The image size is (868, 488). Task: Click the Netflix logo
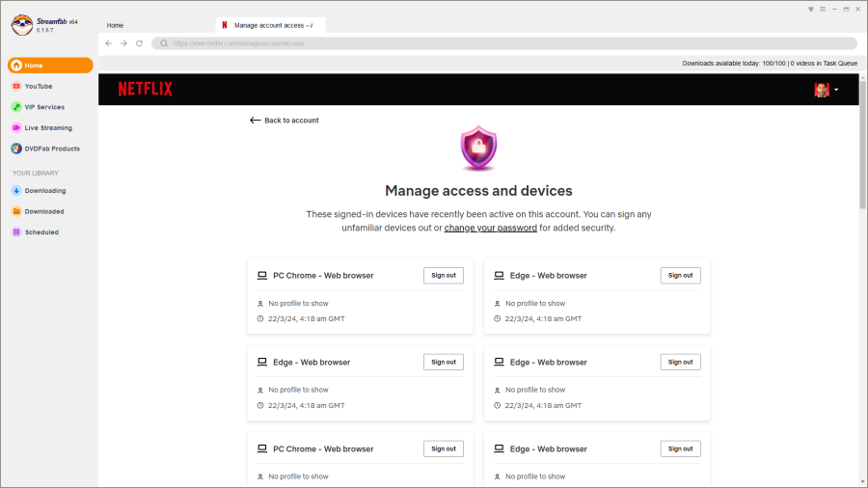[145, 90]
